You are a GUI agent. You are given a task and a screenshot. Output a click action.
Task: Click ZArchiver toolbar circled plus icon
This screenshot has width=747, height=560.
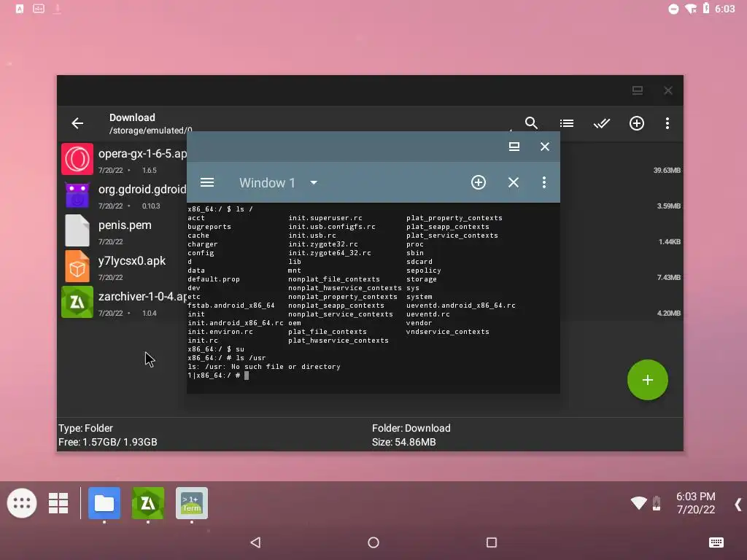(636, 123)
